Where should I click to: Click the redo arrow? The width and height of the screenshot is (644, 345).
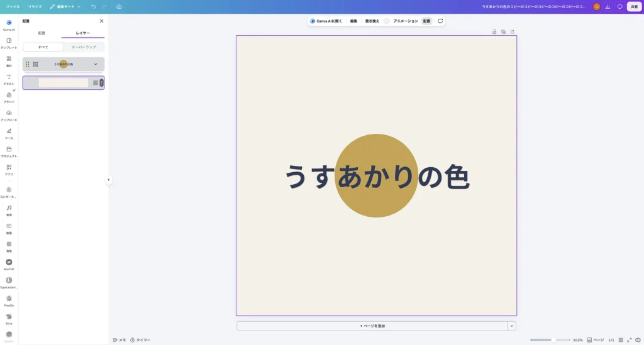[104, 6]
